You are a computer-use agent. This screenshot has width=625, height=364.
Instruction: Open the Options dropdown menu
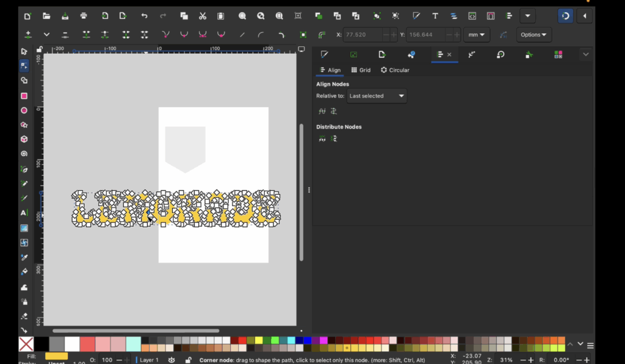(533, 35)
